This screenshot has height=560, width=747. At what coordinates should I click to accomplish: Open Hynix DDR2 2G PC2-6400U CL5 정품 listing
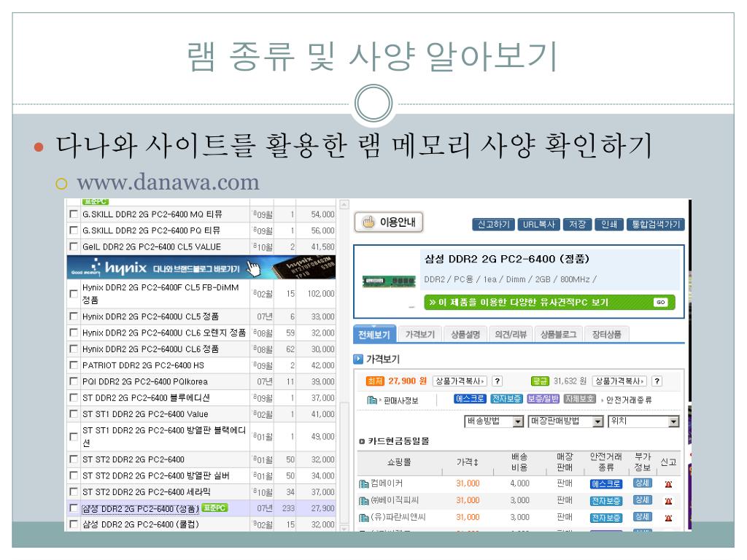[x=150, y=316]
